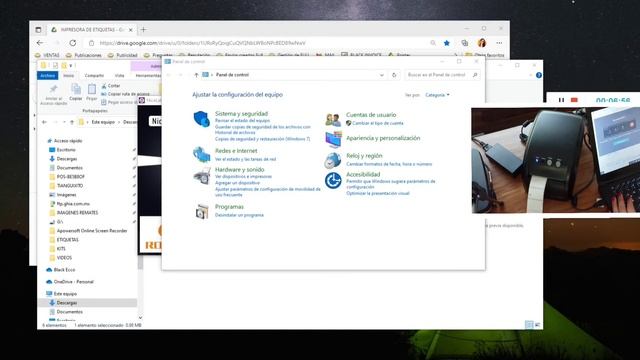Open the Edge profile avatar
The height and width of the screenshot is (360, 640).
482,43
